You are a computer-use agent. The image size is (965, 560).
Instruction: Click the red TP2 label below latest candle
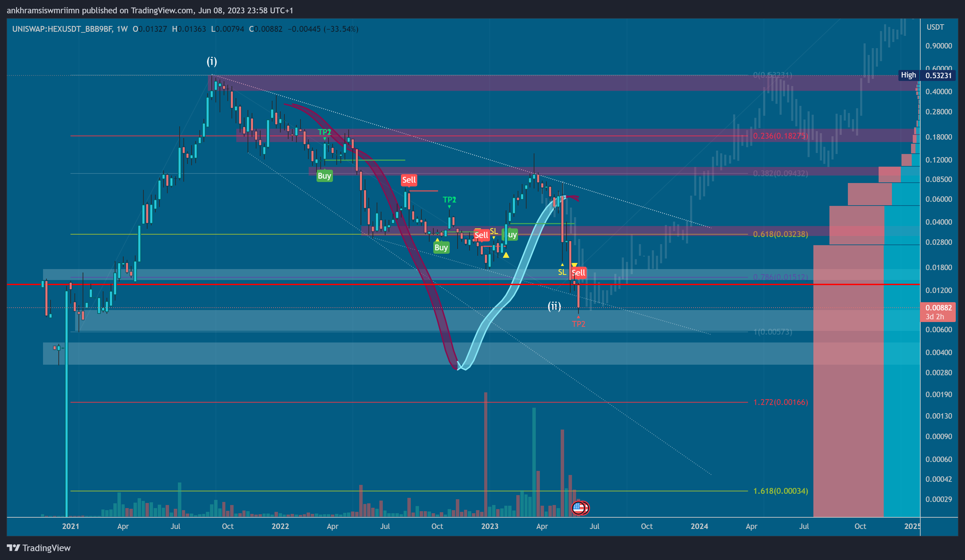578,324
